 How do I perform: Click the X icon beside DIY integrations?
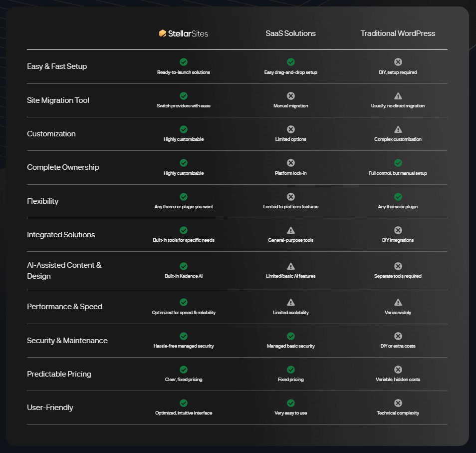click(398, 230)
